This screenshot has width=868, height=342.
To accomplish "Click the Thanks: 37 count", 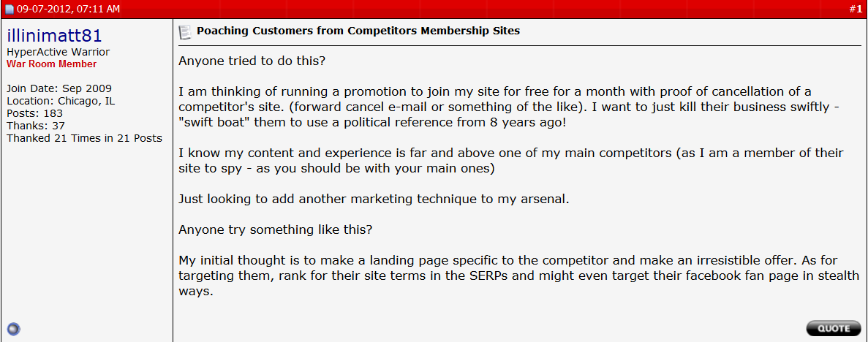I will tap(37, 126).
